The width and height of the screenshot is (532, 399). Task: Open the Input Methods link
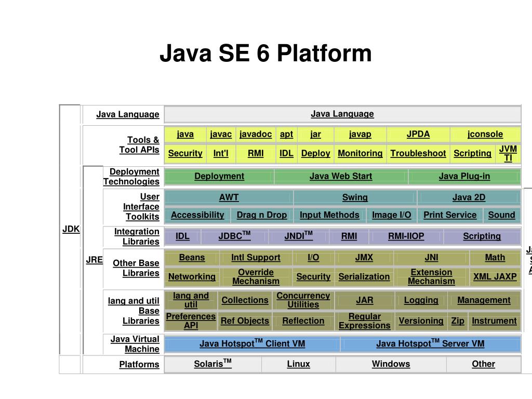(329, 215)
